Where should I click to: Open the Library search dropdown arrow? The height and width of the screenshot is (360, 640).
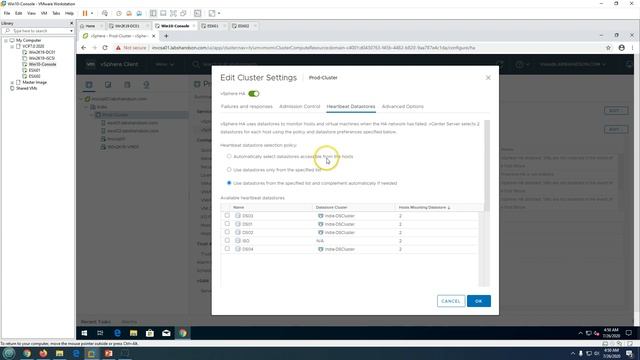coord(71,31)
